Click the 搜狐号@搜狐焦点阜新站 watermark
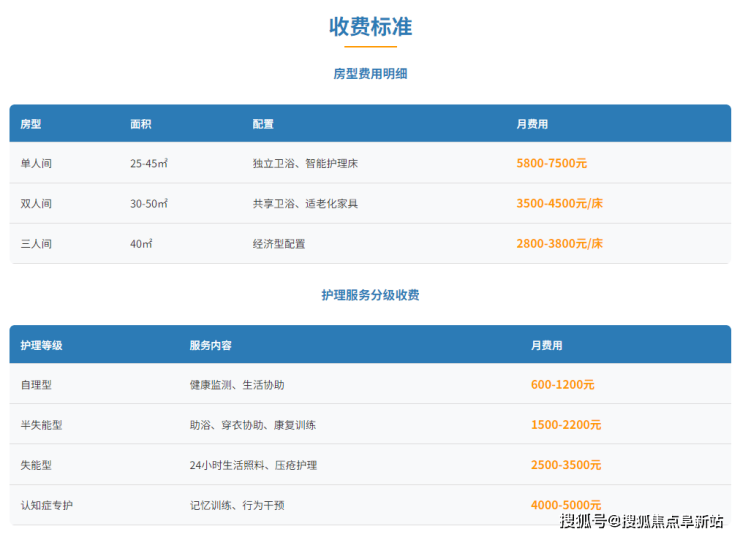 tap(641, 521)
